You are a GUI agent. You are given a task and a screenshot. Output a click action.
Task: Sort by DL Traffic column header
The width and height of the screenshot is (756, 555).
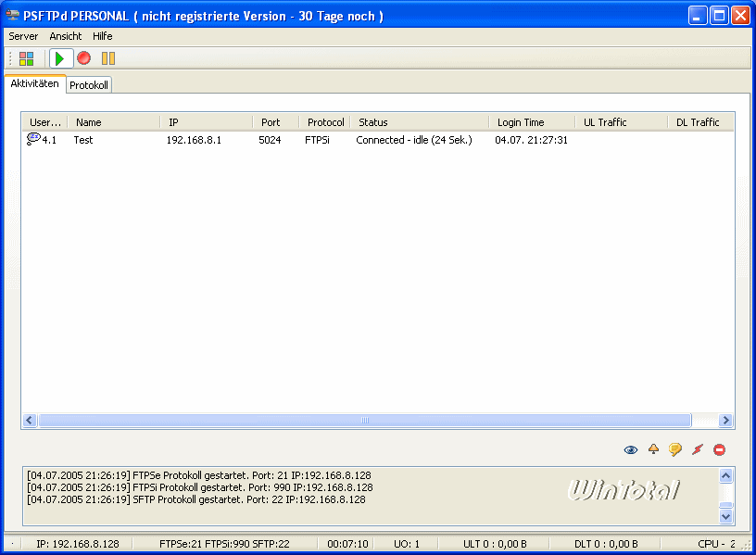pyautogui.click(x=701, y=122)
